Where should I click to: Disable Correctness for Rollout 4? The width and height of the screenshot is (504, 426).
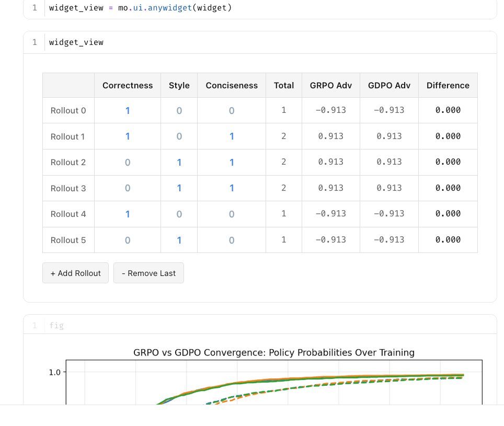[127, 214]
